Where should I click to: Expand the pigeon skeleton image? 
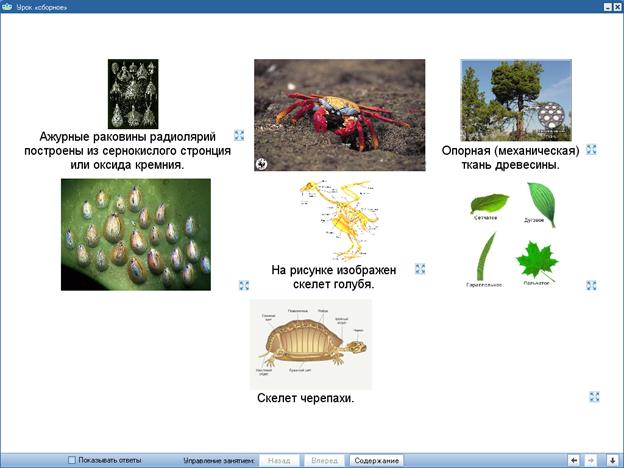coord(421,269)
